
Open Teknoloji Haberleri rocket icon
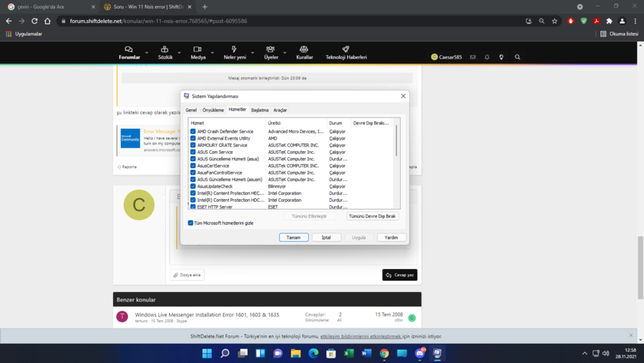point(346,49)
